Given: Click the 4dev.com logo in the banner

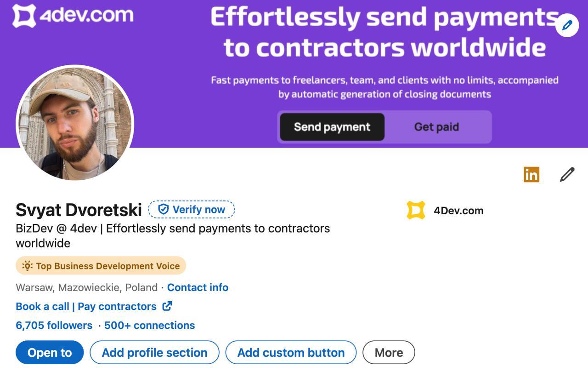Looking at the screenshot, I should [x=73, y=15].
